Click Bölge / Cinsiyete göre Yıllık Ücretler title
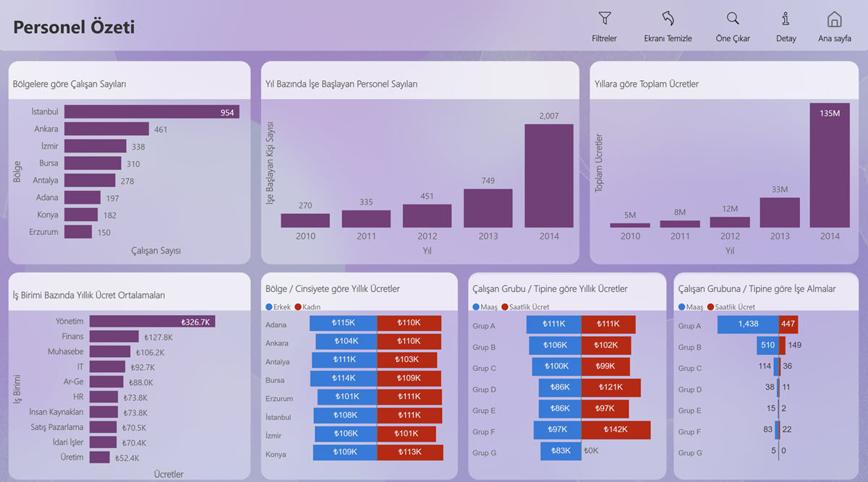This screenshot has height=482, width=868. click(x=333, y=289)
